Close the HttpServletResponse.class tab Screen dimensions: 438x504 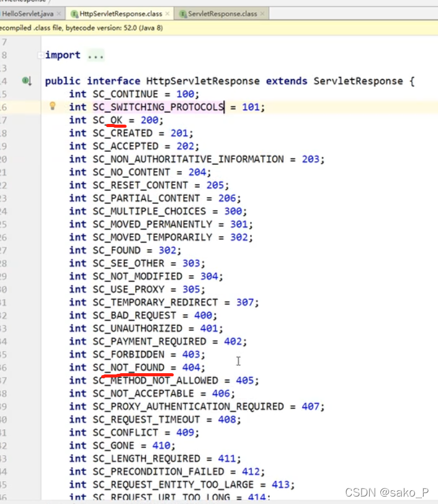click(168, 14)
